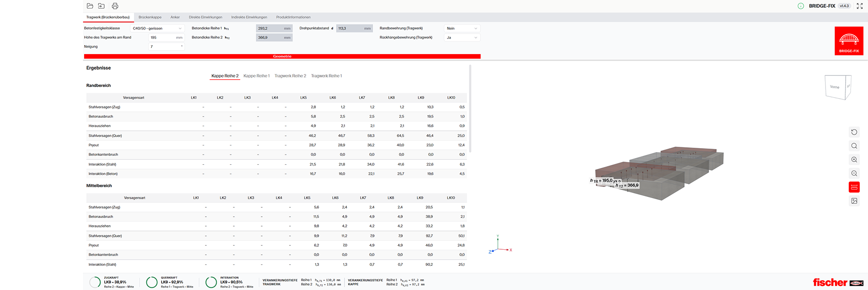Screen dimensions: 868x290
Task: Zoom out of the 3D model
Action: 854,174
